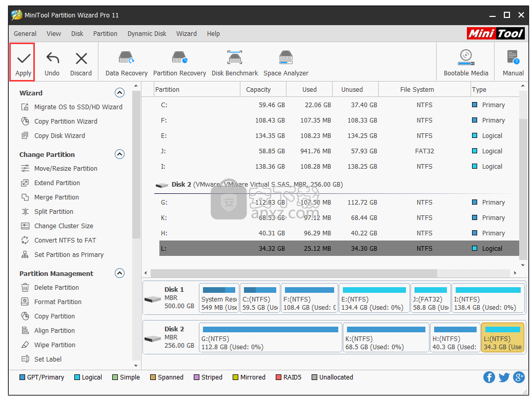
Task: Select K:(NTFS) block in Disk 2 map
Action: click(386, 338)
